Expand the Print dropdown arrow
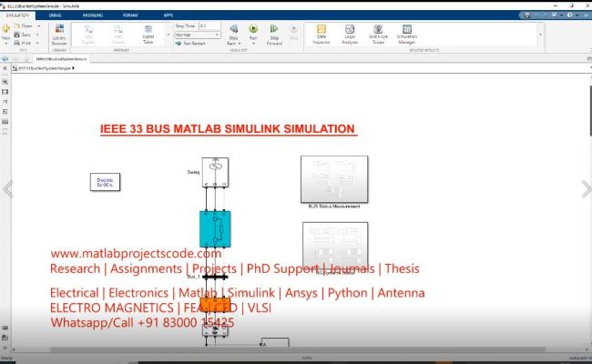This screenshot has height=364, width=592. point(37,43)
